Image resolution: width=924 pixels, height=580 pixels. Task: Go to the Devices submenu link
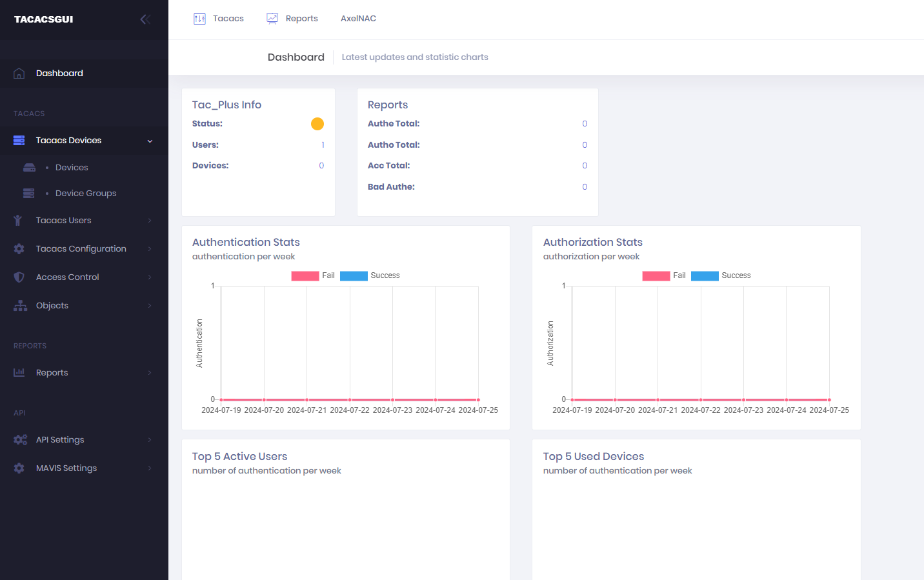(72, 168)
